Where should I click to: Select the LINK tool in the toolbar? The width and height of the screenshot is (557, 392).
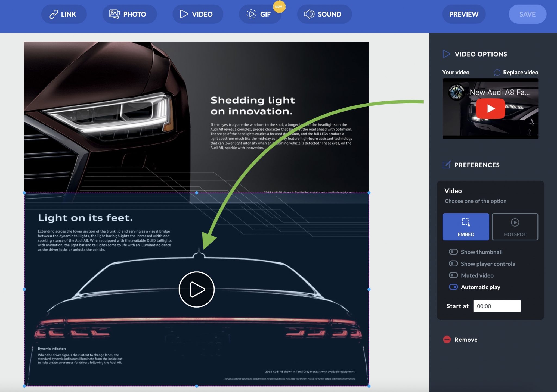pos(64,14)
